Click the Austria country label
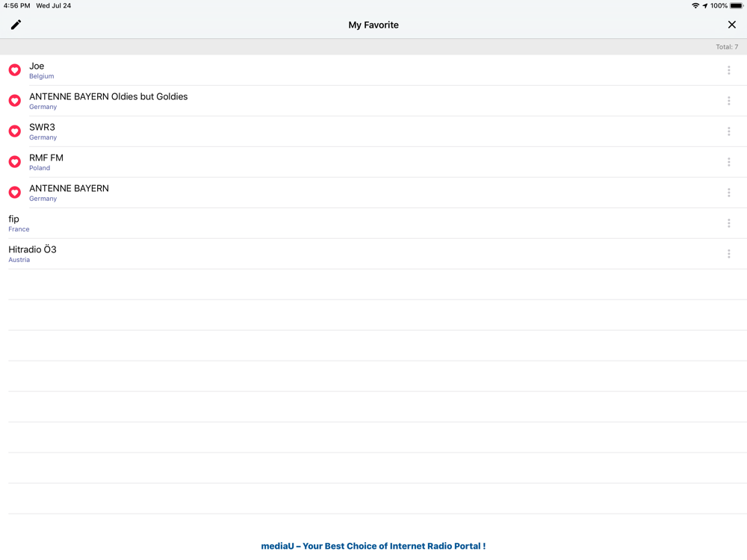 [19, 260]
